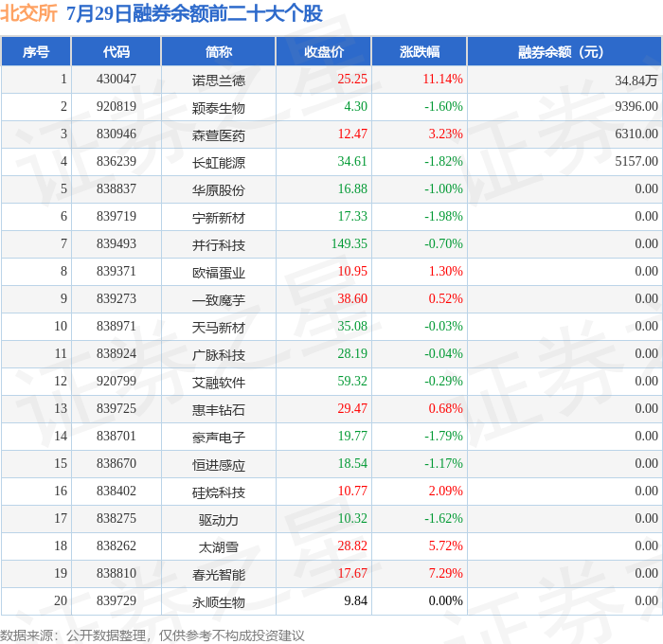Click the 简称 column header
The height and width of the screenshot is (644, 663).
[x=219, y=51]
